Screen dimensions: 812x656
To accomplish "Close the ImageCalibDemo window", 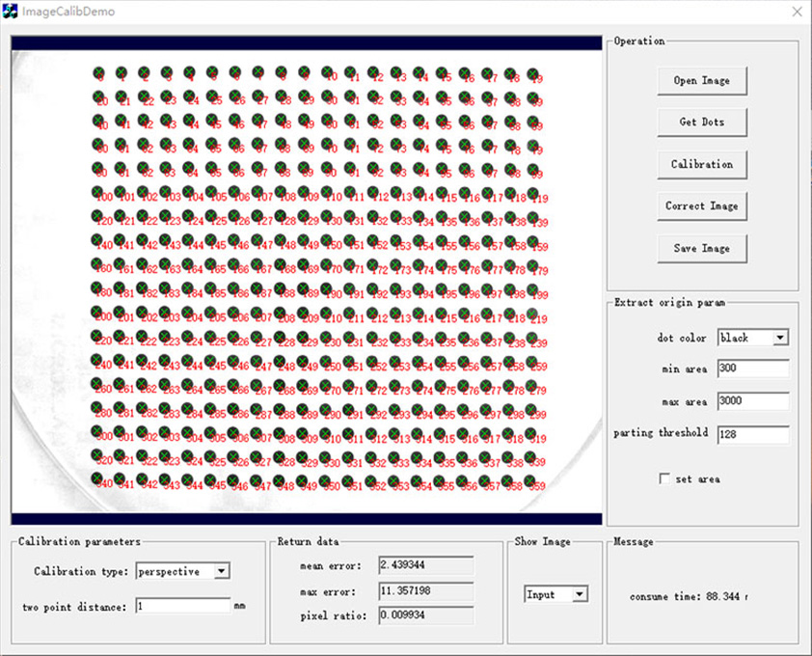I will pyautogui.click(x=796, y=12).
